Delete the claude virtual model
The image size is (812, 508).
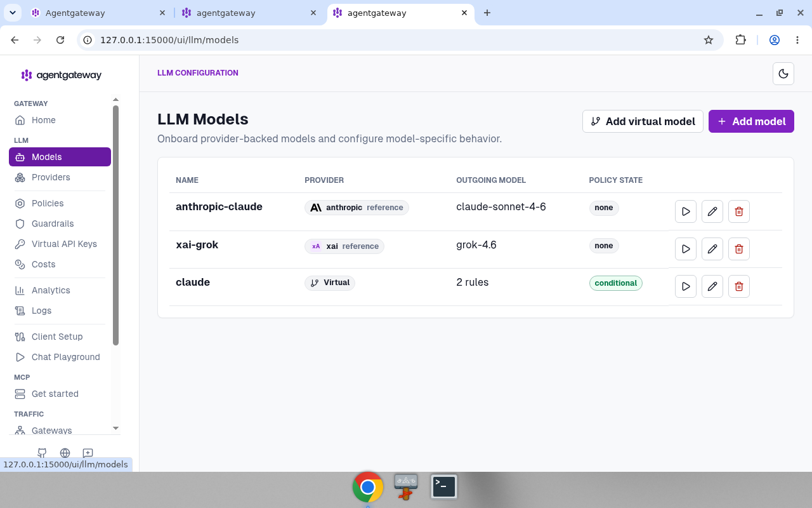coord(739,286)
